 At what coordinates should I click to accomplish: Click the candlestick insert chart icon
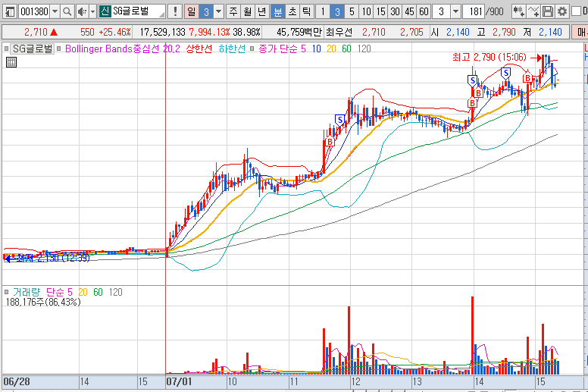(x=518, y=11)
